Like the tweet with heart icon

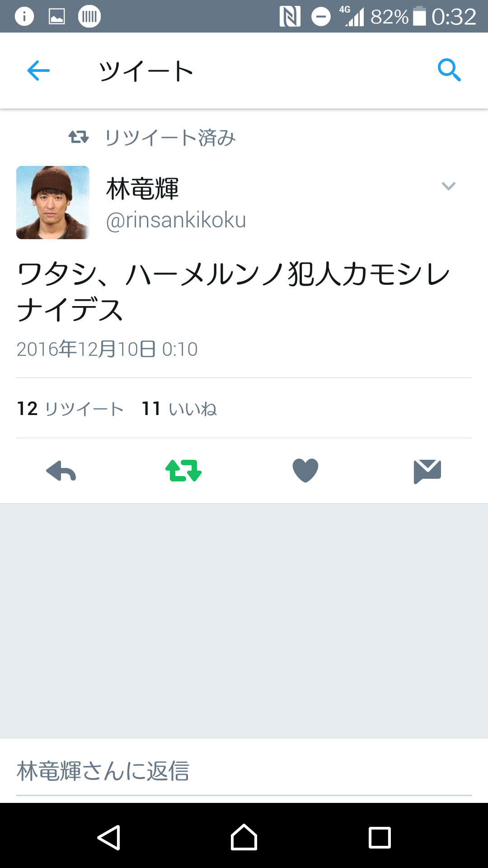point(305,470)
